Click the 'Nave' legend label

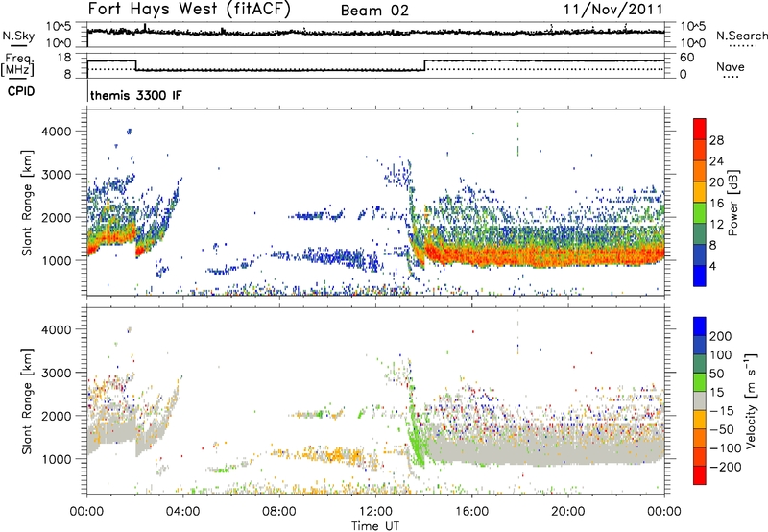[731, 66]
